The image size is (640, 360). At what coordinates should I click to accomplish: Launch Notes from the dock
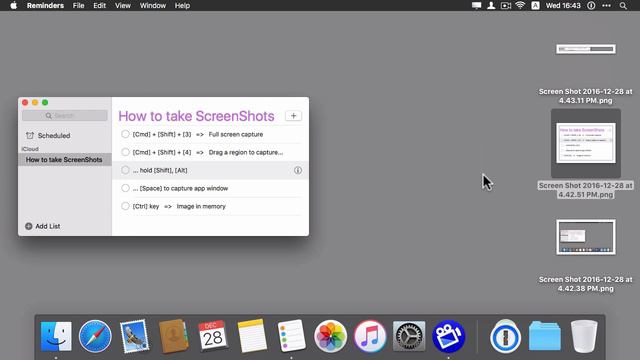pos(252,336)
